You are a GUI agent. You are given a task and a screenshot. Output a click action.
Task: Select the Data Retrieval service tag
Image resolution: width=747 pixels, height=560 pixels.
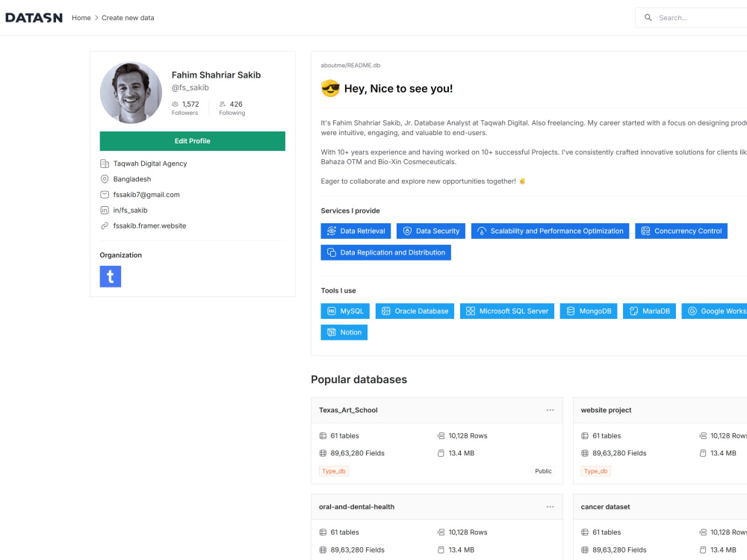356,231
